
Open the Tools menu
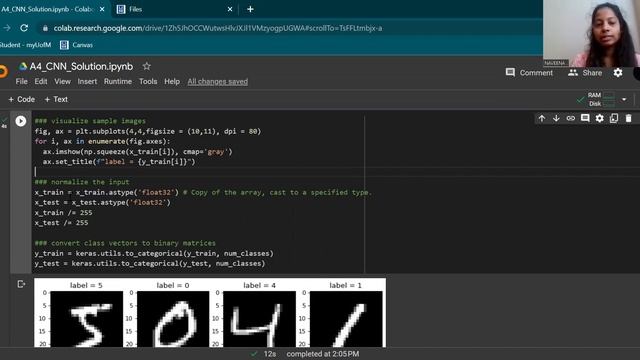[x=148, y=82]
